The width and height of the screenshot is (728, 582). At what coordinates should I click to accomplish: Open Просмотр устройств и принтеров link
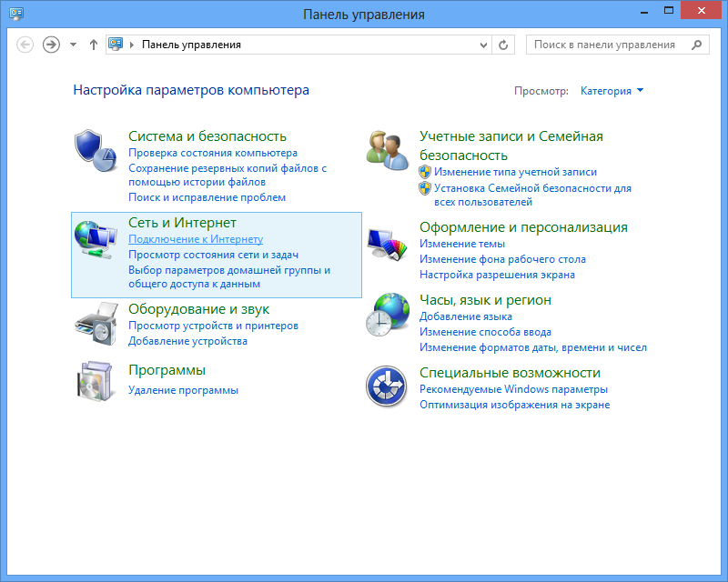[213, 326]
